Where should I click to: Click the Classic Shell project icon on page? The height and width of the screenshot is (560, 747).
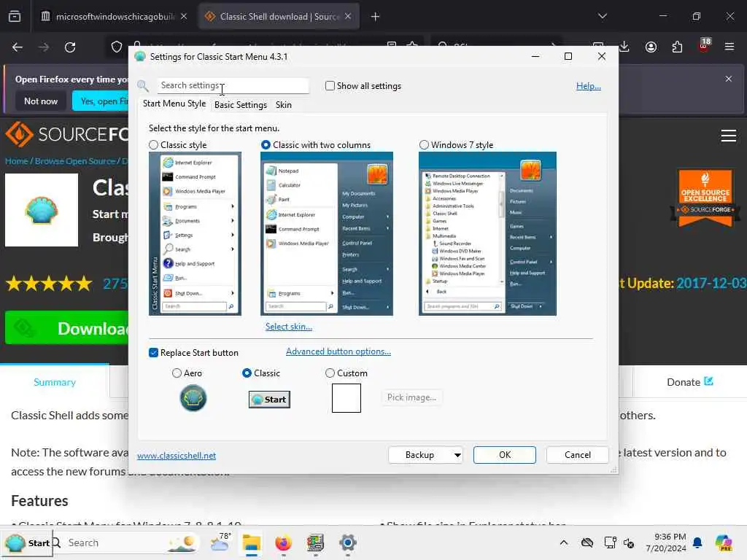pyautogui.click(x=42, y=210)
